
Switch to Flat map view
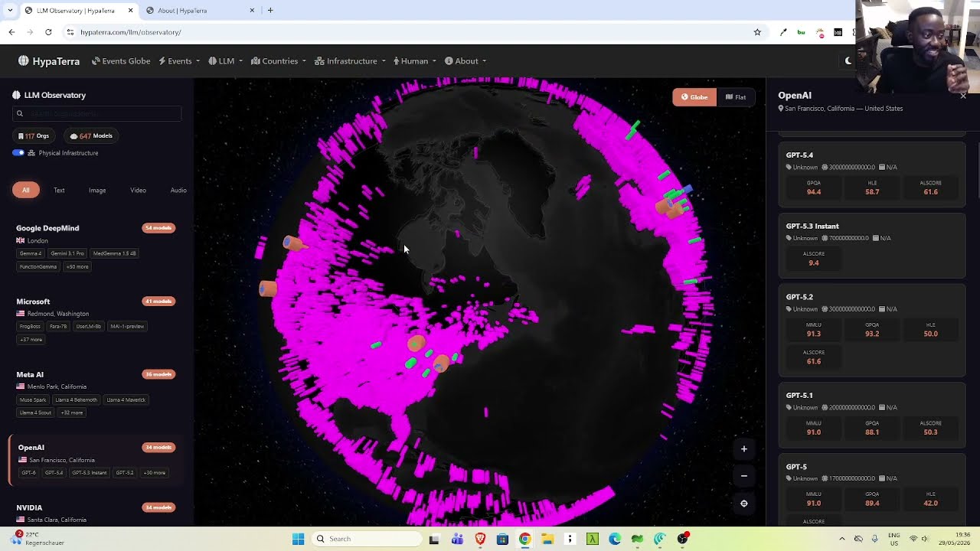(736, 97)
